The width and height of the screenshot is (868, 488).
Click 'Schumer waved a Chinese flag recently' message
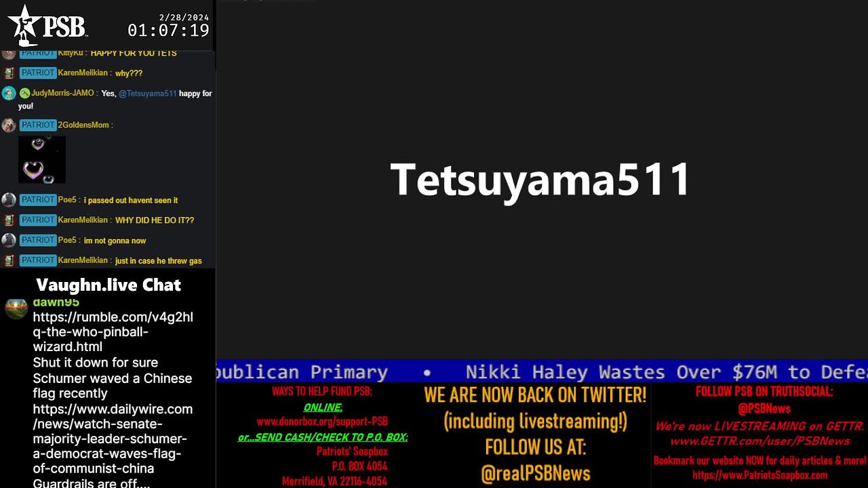113,386
